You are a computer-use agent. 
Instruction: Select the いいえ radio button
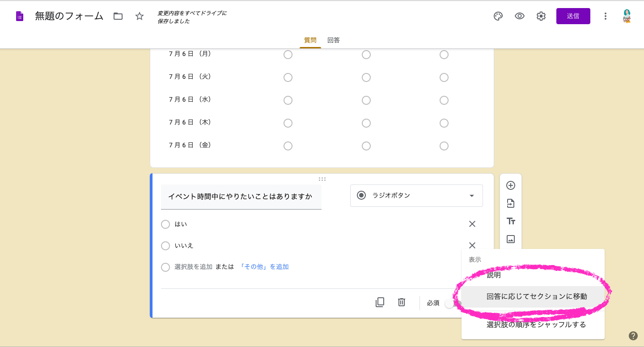tap(165, 246)
